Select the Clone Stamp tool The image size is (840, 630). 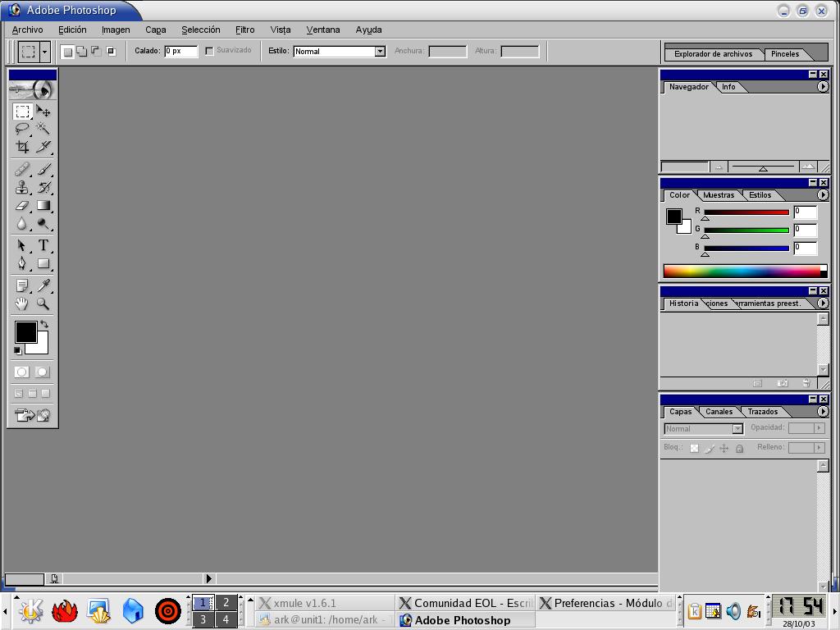pyautogui.click(x=22, y=188)
